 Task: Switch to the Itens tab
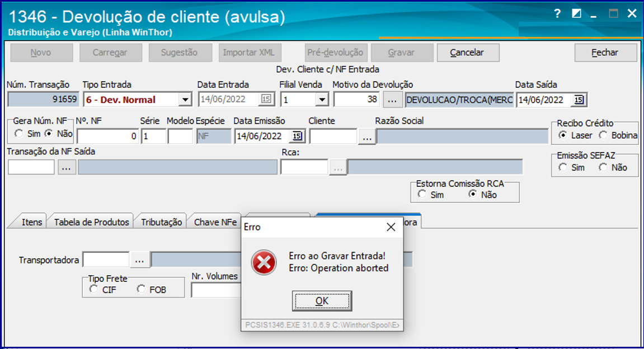click(32, 222)
